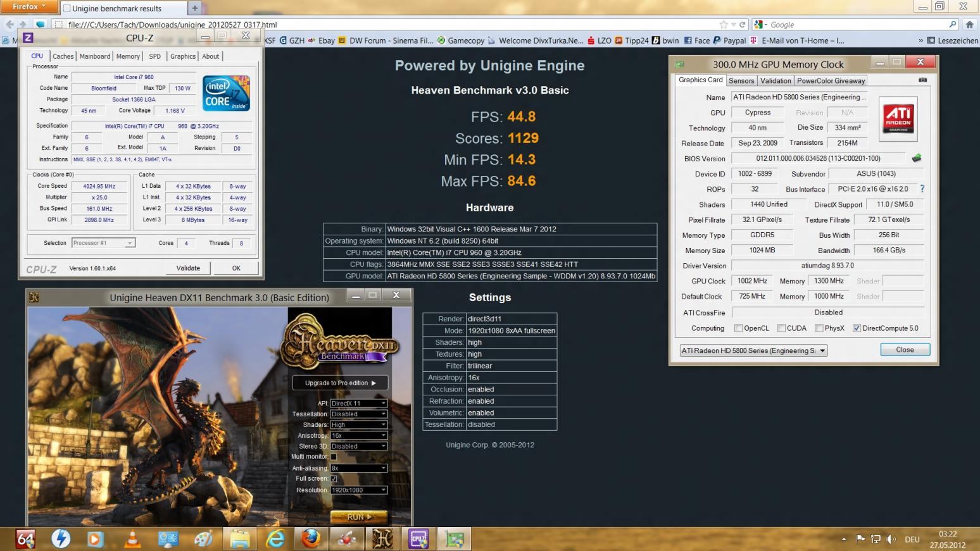The image size is (980, 551).
Task: Click the bookmark star in the address bar
Action: click(x=724, y=25)
